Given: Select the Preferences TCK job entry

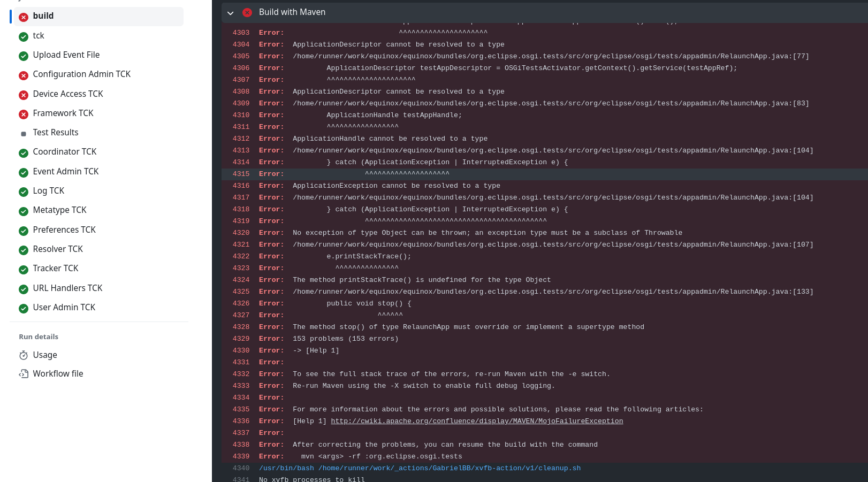Looking at the screenshot, I should 64,230.
